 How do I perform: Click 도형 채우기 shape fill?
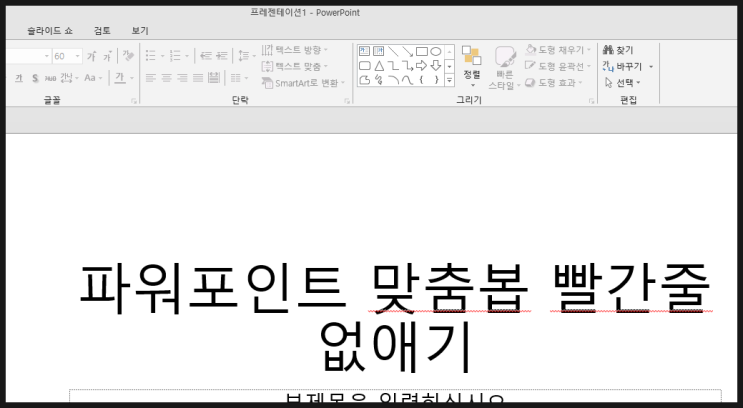pyautogui.click(x=558, y=50)
